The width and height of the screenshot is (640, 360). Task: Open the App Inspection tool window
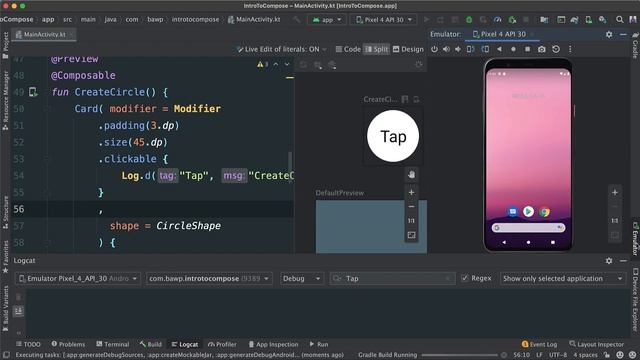click(273, 344)
